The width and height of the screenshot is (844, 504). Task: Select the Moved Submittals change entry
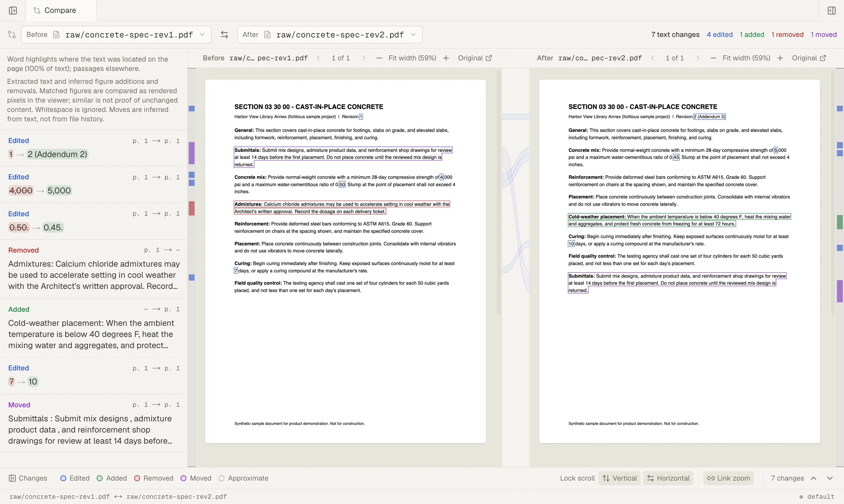(94, 423)
